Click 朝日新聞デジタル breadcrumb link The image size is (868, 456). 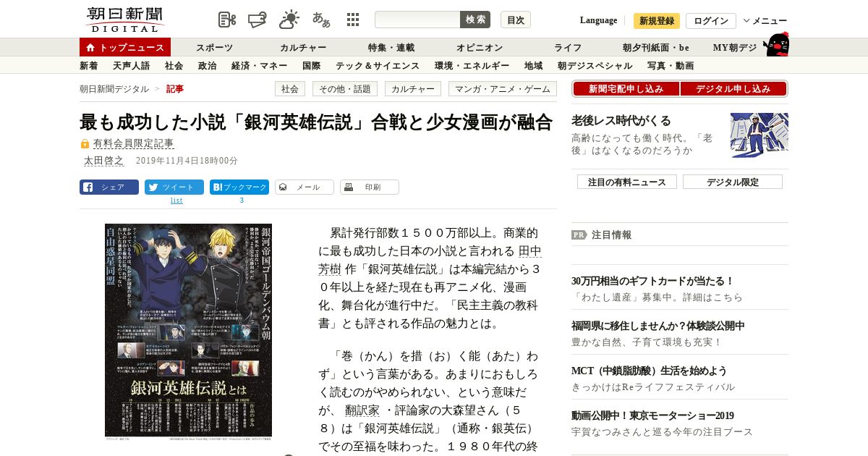114,89
